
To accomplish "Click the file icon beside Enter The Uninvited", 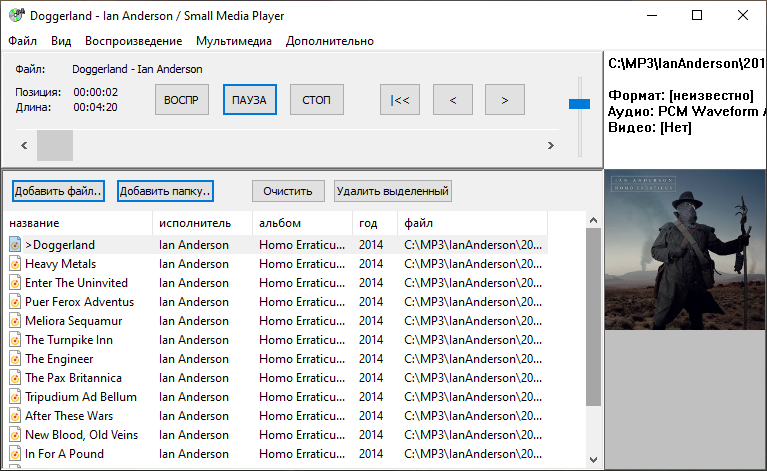I will click(15, 283).
